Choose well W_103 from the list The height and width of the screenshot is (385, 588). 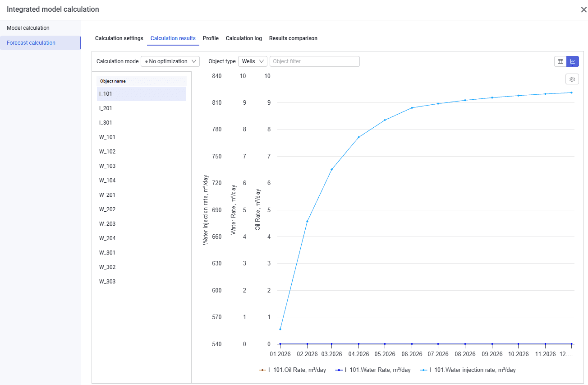pyautogui.click(x=141, y=166)
